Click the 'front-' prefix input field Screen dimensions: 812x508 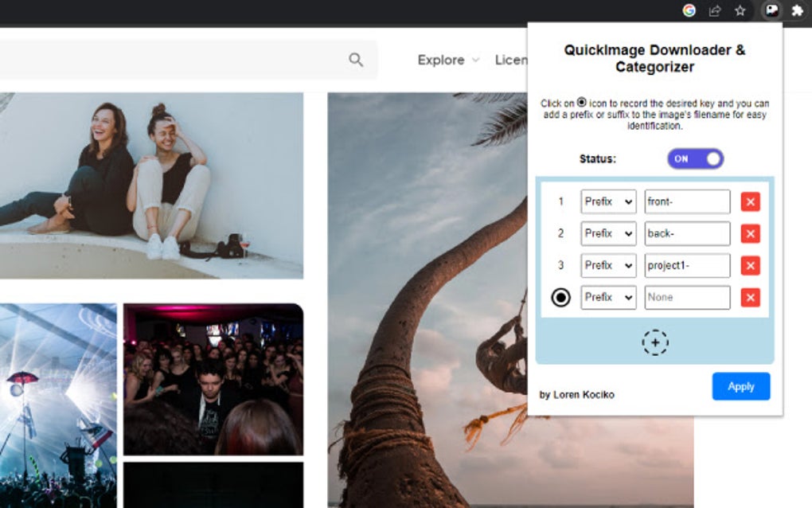686,201
